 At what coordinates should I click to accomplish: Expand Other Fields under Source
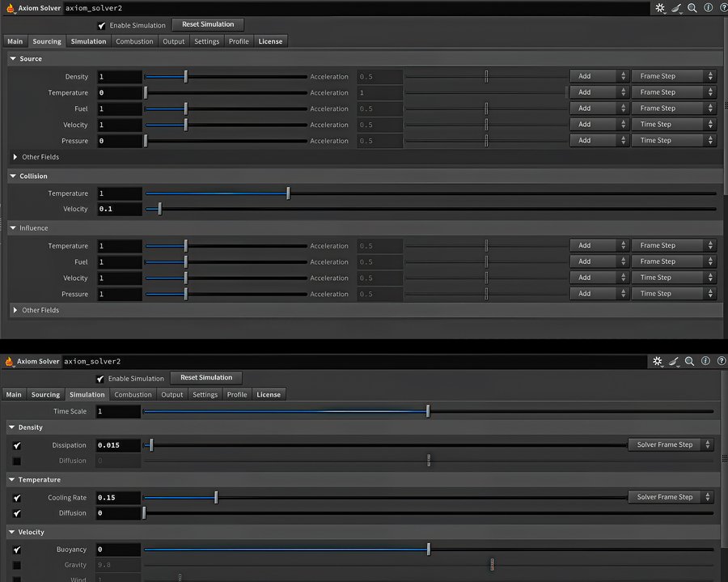coord(15,157)
